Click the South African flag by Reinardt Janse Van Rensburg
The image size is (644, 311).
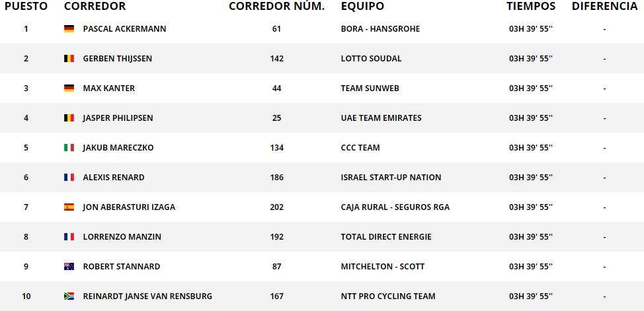click(69, 296)
